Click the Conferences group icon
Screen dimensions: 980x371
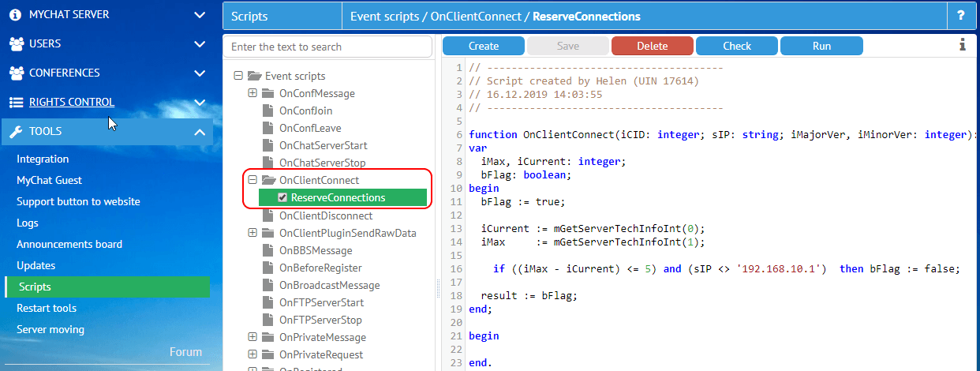pos(17,73)
